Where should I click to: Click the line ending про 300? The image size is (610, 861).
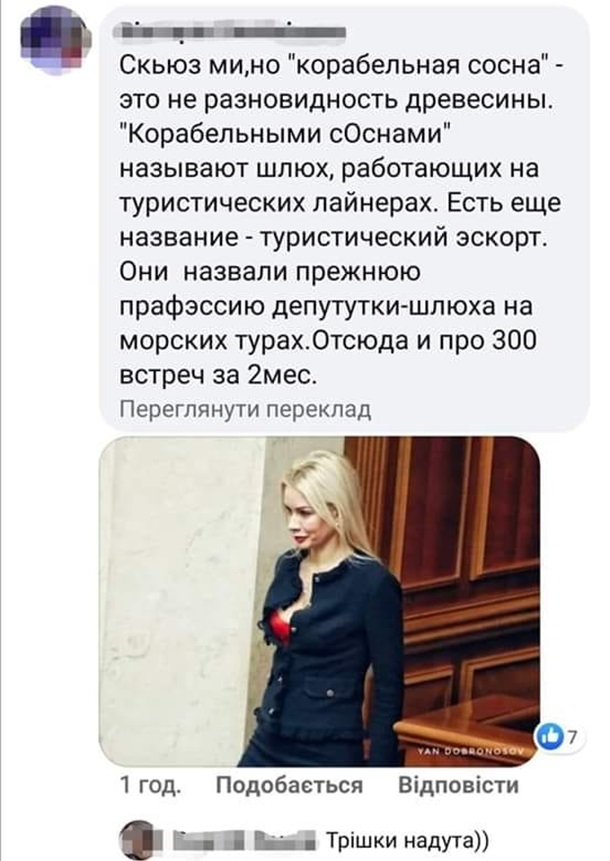coord(328,340)
